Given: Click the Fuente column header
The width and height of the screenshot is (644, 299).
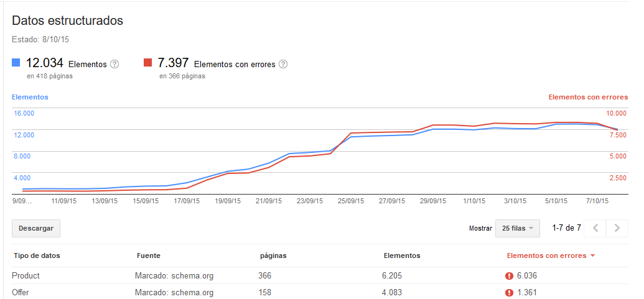Looking at the screenshot, I should point(148,255).
